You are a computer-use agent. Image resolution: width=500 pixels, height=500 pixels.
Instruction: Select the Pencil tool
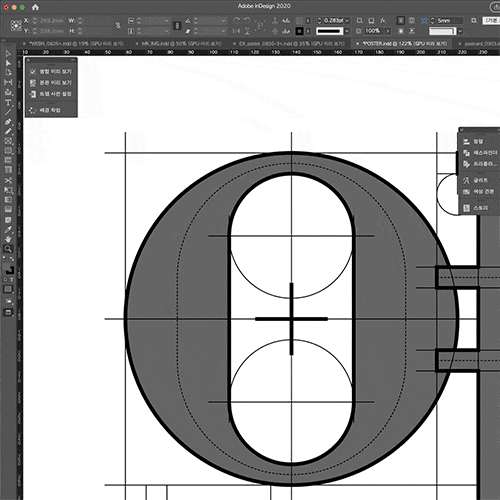(8, 131)
